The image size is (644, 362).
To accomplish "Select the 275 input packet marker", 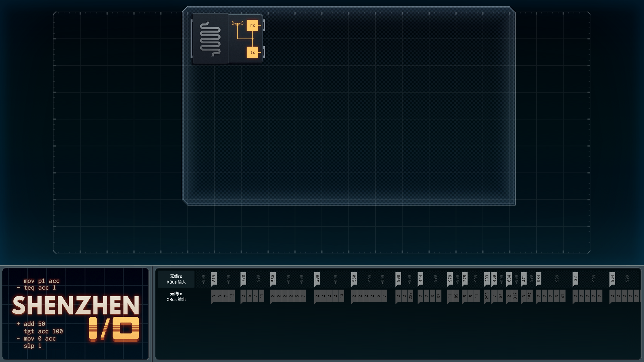I will coord(465,279).
